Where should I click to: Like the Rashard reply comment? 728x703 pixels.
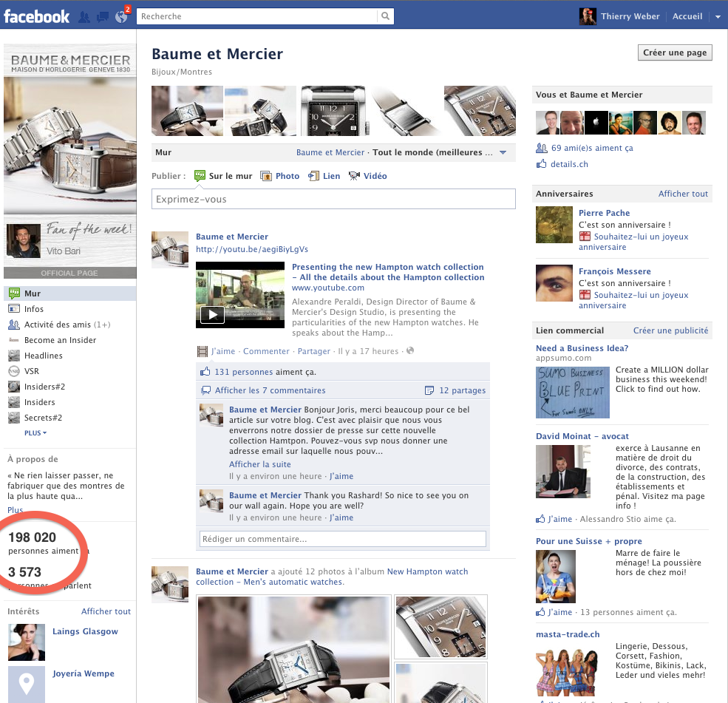(341, 517)
